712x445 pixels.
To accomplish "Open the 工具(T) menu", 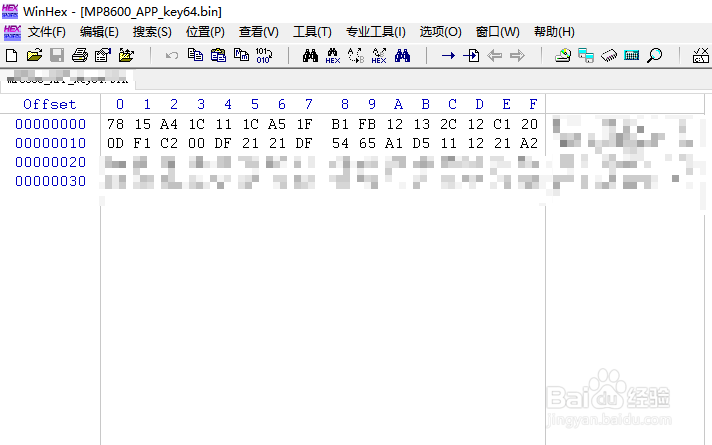I will pyautogui.click(x=312, y=32).
